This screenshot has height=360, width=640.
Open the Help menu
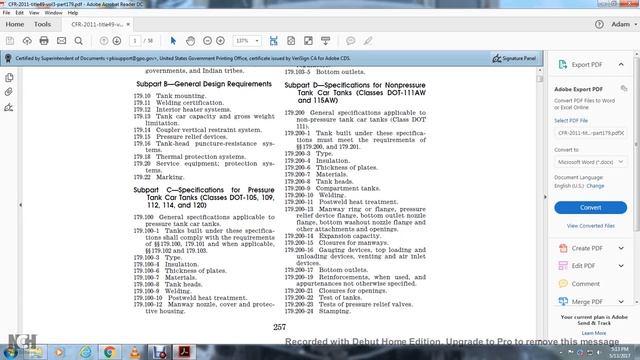click(x=73, y=13)
